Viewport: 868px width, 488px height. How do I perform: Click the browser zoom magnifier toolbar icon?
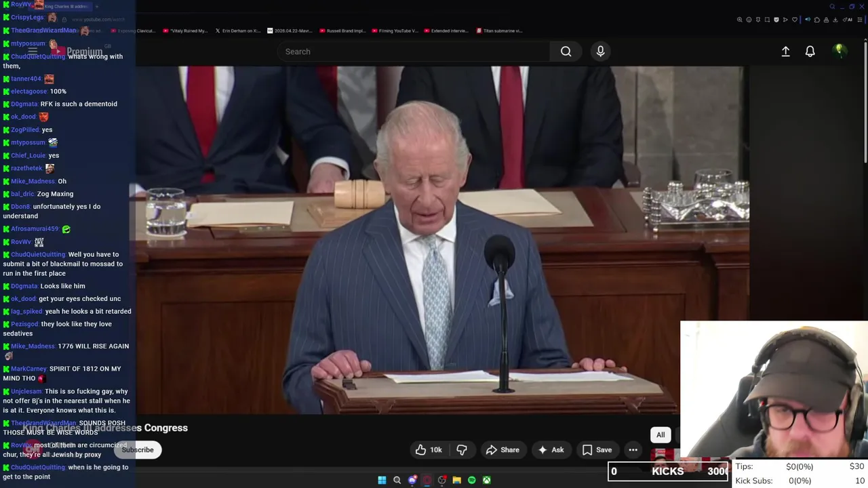click(x=739, y=20)
